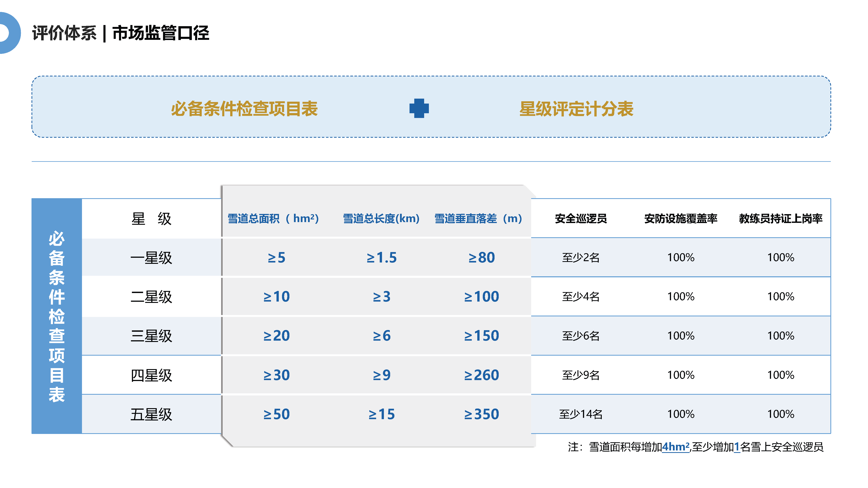Click the 星级 column header
This screenshot has height=488, width=868.
pyautogui.click(x=151, y=218)
